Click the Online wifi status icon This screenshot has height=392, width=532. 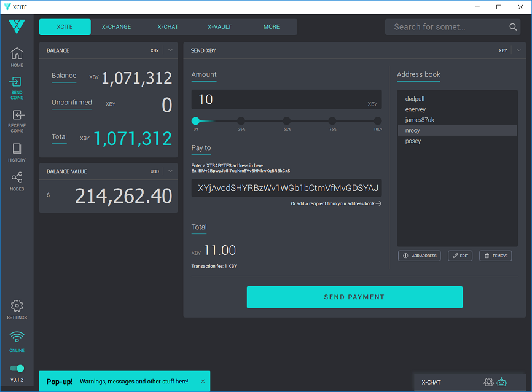click(x=17, y=337)
